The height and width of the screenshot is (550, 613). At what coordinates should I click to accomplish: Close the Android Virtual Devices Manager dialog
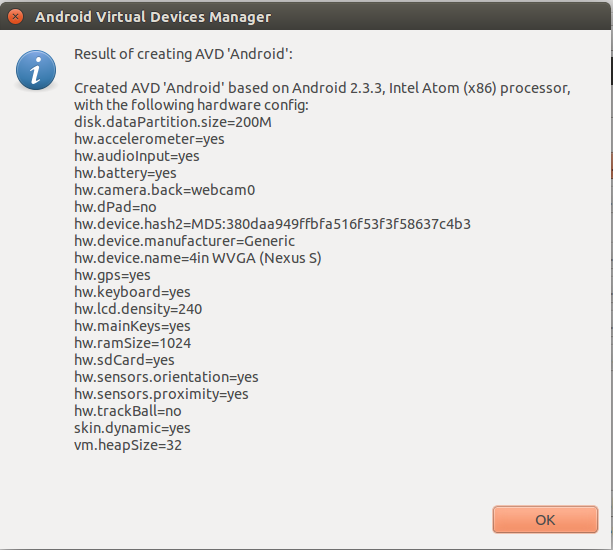tap(16, 17)
